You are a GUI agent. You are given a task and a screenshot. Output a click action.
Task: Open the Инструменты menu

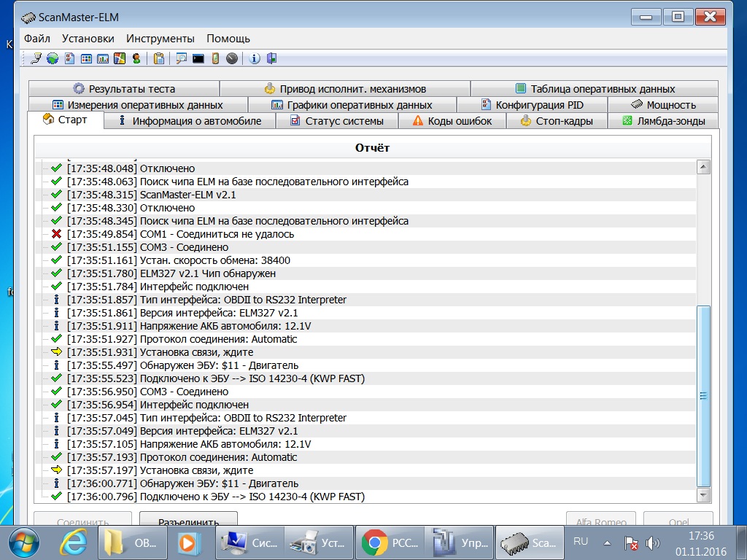pos(160,39)
